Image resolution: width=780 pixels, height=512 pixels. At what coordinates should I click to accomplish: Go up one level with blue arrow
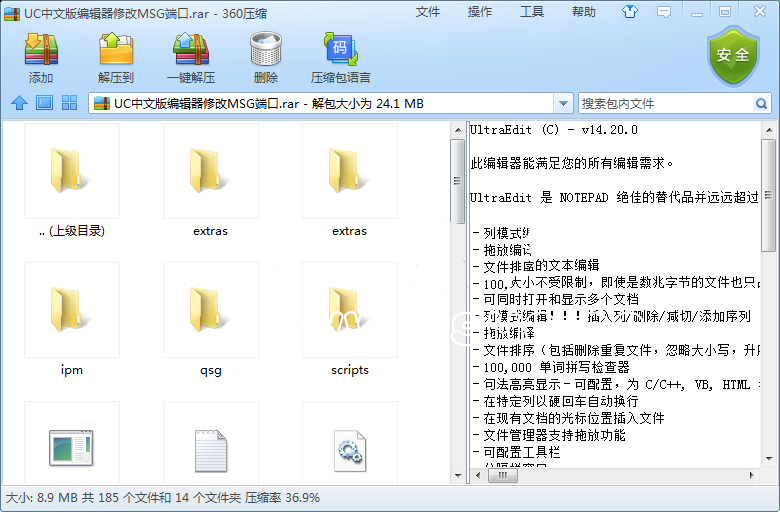click(19, 103)
